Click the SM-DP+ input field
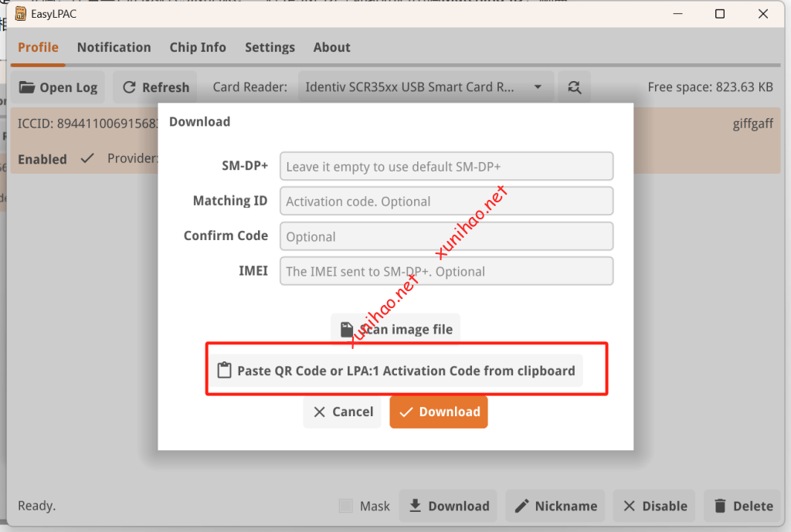Viewport: 791px width, 532px height. tap(446, 166)
